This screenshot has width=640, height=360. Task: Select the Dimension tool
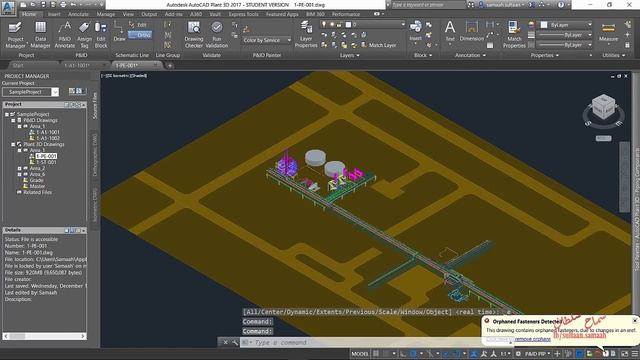(471, 31)
